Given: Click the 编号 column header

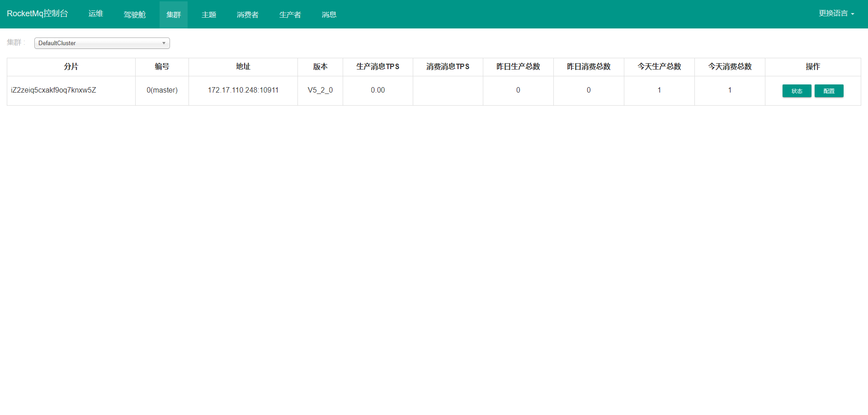Looking at the screenshot, I should point(162,67).
